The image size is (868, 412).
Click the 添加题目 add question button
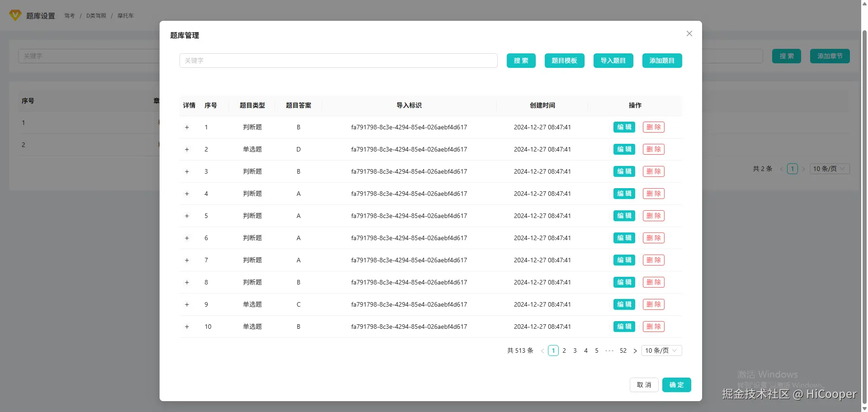tap(662, 60)
